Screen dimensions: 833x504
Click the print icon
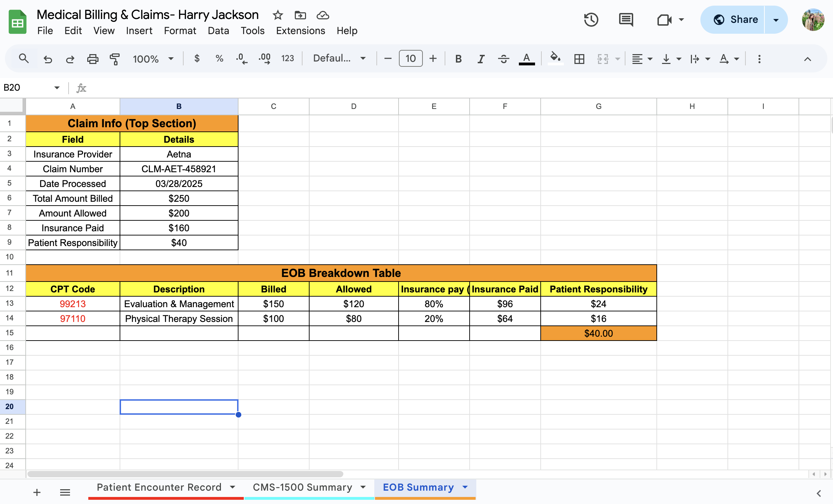(x=93, y=59)
